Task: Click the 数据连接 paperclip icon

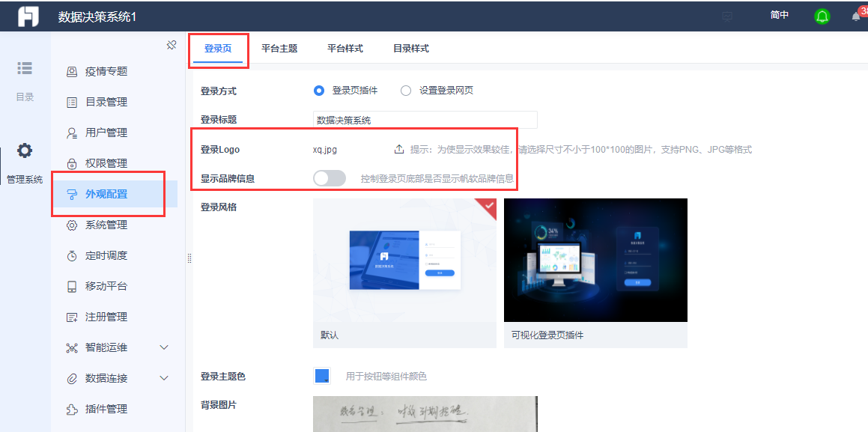Action: coord(72,378)
